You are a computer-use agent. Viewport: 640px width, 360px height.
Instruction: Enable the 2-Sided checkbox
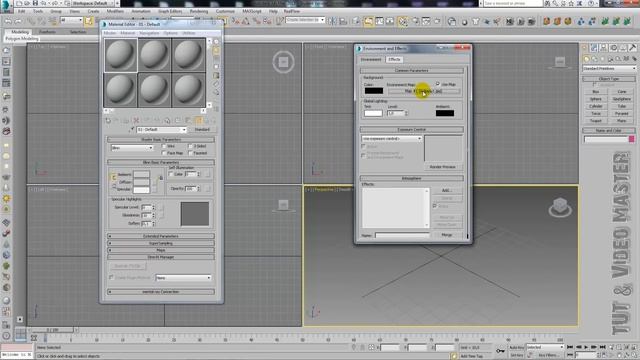coord(190,146)
